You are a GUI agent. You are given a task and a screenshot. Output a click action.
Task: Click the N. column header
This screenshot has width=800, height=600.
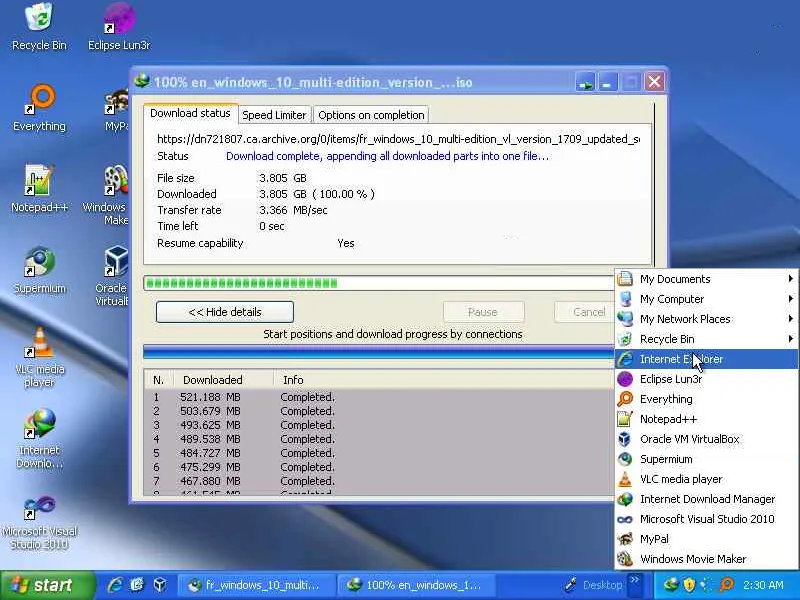click(x=159, y=380)
